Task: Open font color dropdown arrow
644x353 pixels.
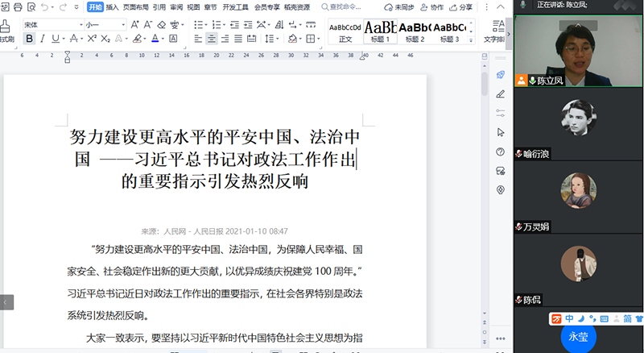Action: (x=163, y=39)
